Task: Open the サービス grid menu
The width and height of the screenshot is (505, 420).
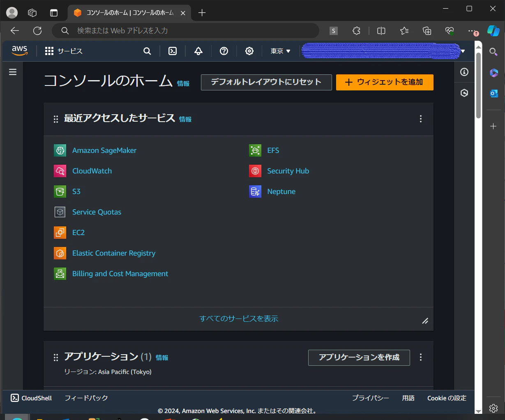Action: pyautogui.click(x=64, y=51)
